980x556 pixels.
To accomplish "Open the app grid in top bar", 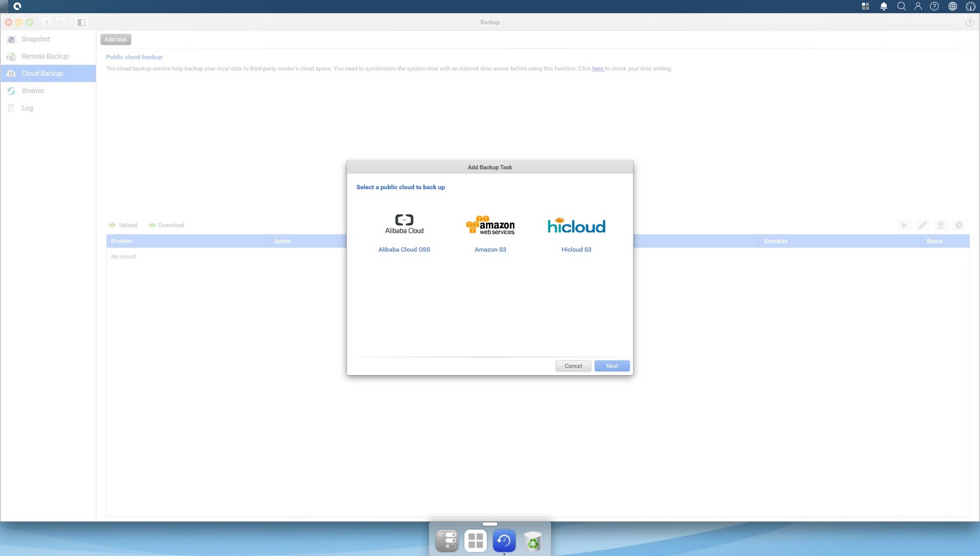I will tap(865, 6).
